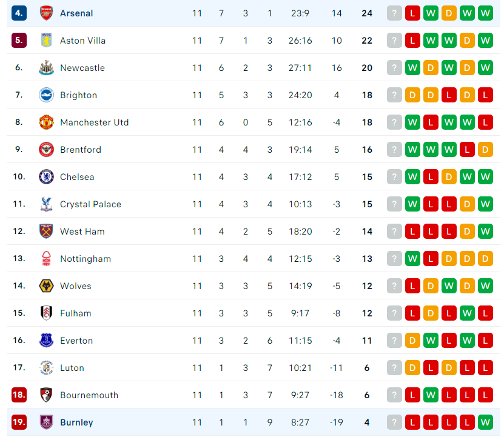Image resolution: width=504 pixels, height=437 pixels.
Task: Click the Chelsea club crest
Action: pyautogui.click(x=46, y=177)
